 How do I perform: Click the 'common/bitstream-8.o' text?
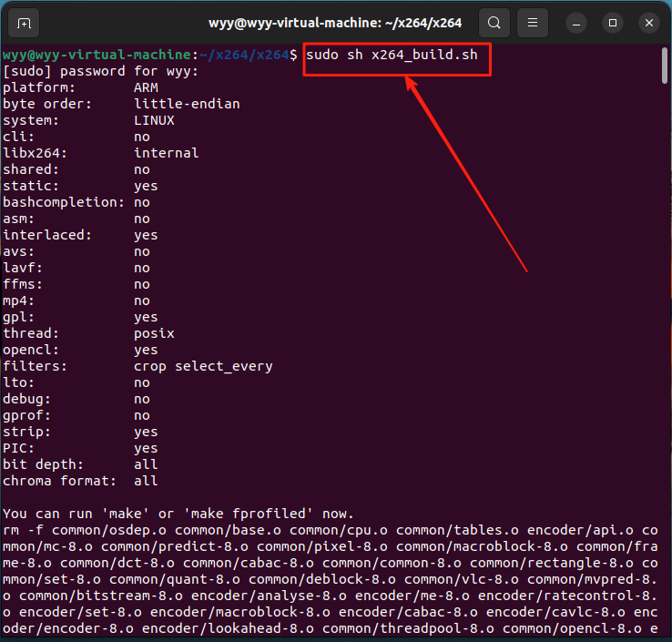click(101, 596)
